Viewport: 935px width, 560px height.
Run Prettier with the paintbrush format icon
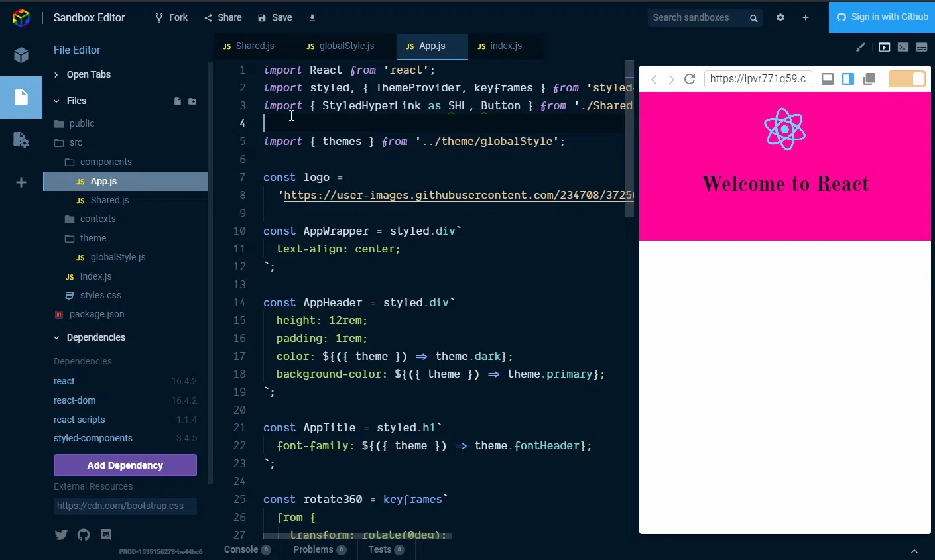click(860, 46)
